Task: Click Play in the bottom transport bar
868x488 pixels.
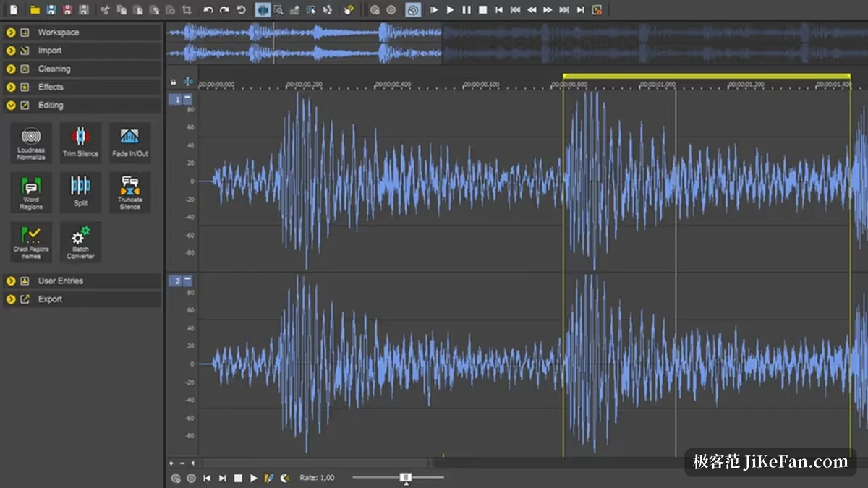Action: [x=254, y=478]
